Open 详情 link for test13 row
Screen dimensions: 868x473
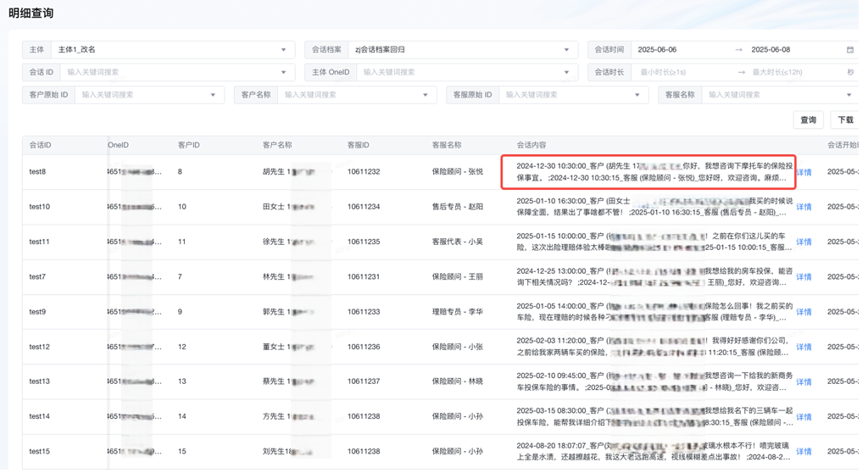click(804, 382)
